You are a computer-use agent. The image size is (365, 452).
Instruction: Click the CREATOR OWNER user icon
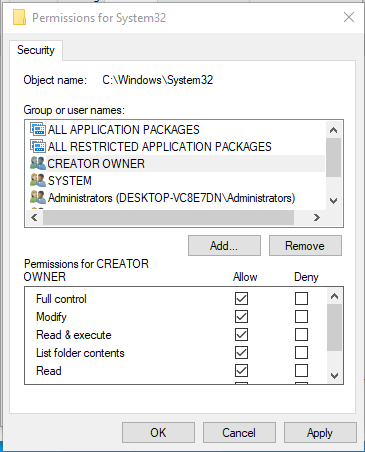tap(38, 163)
